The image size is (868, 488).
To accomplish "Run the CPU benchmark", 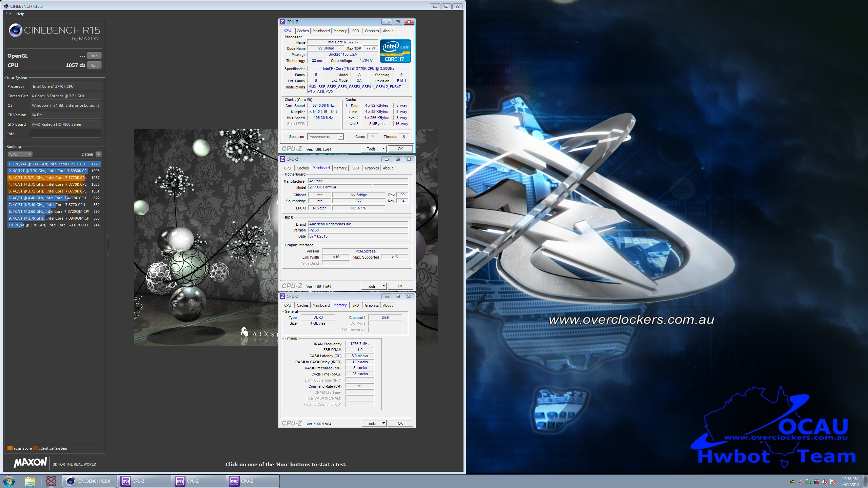I will (x=94, y=65).
